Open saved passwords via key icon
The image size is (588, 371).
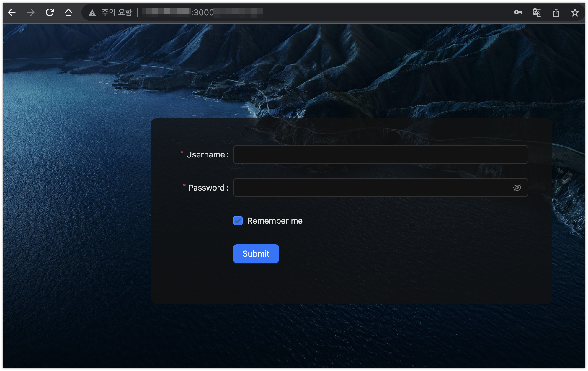(x=518, y=12)
